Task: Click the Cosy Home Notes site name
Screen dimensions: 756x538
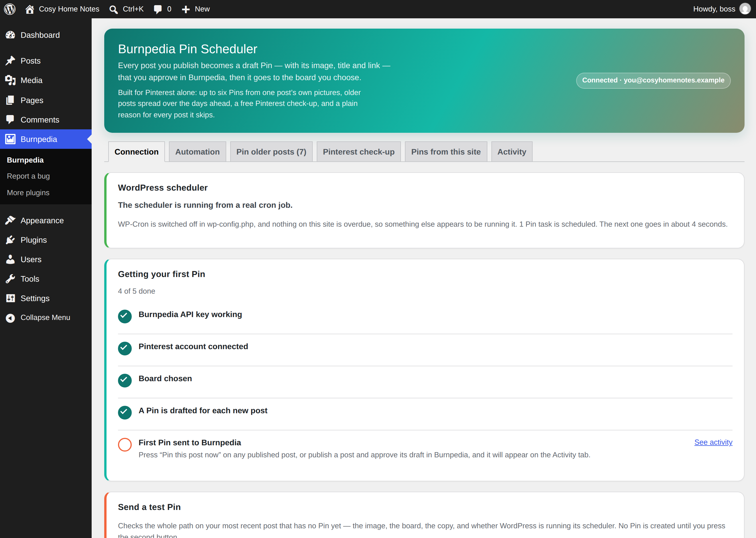Action: pos(69,9)
